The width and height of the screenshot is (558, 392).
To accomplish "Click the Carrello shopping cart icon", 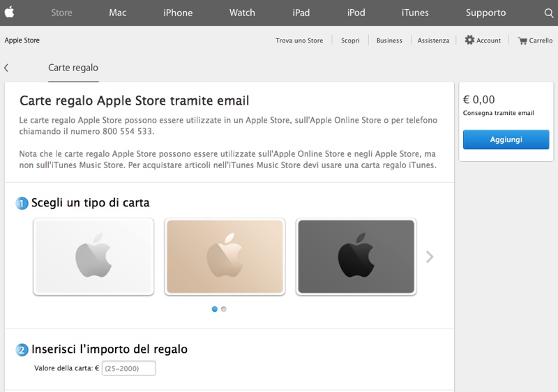I will point(522,40).
